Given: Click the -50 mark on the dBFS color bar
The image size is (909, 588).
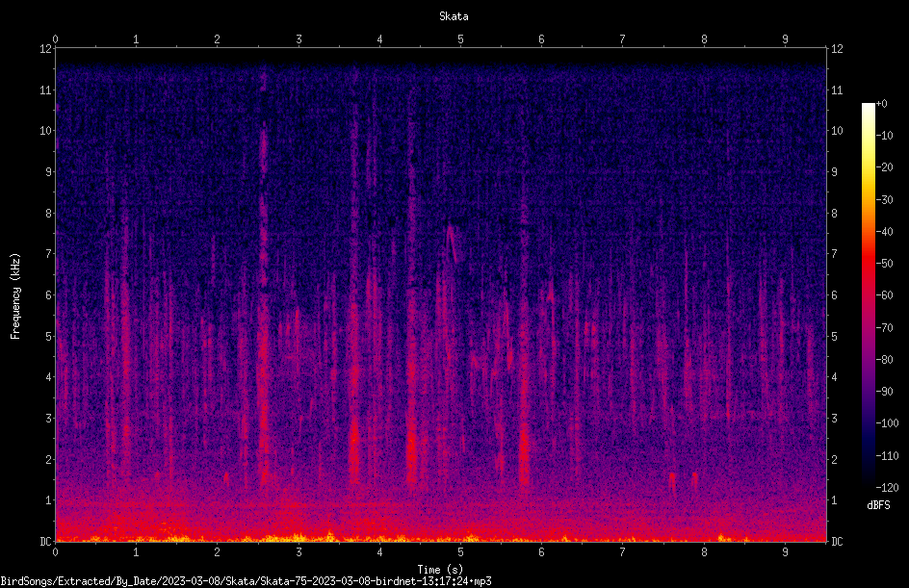Looking at the screenshot, I should tap(884, 263).
